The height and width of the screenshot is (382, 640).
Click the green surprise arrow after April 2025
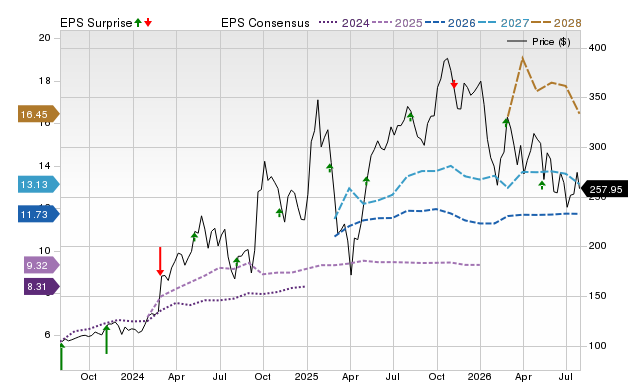tap(366, 180)
